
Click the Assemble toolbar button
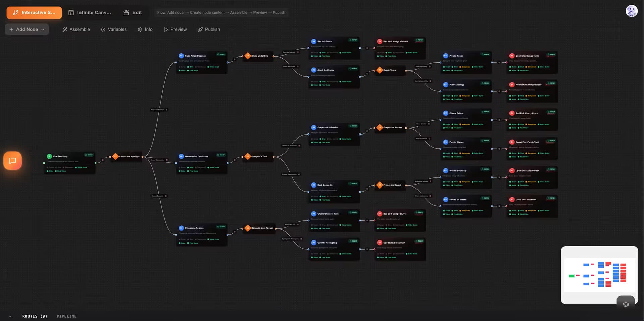point(76,30)
